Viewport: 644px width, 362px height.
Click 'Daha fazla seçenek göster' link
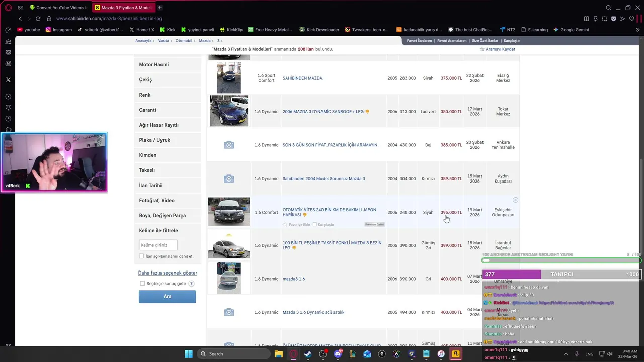pyautogui.click(x=168, y=273)
